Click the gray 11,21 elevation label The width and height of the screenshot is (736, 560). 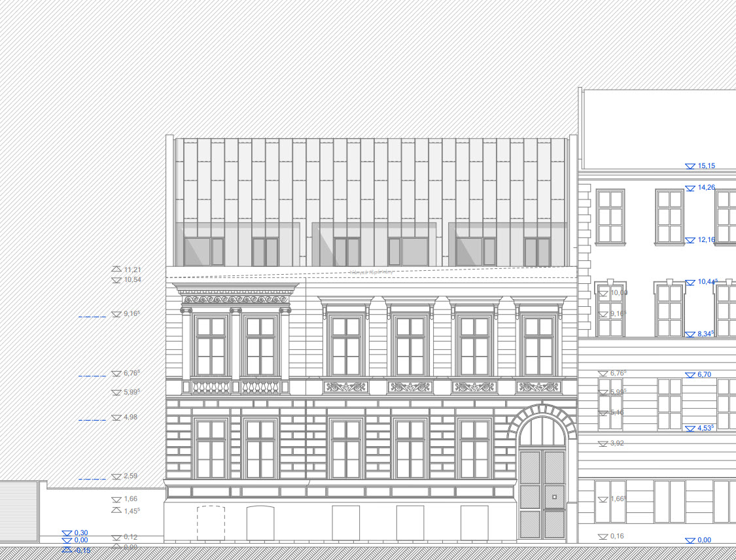(132, 270)
